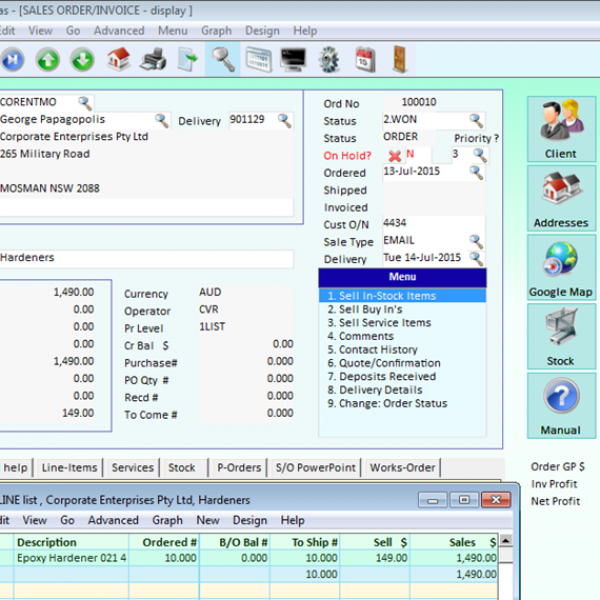600x600 pixels.
Task: Open the Works-Order tab
Action: click(403, 468)
